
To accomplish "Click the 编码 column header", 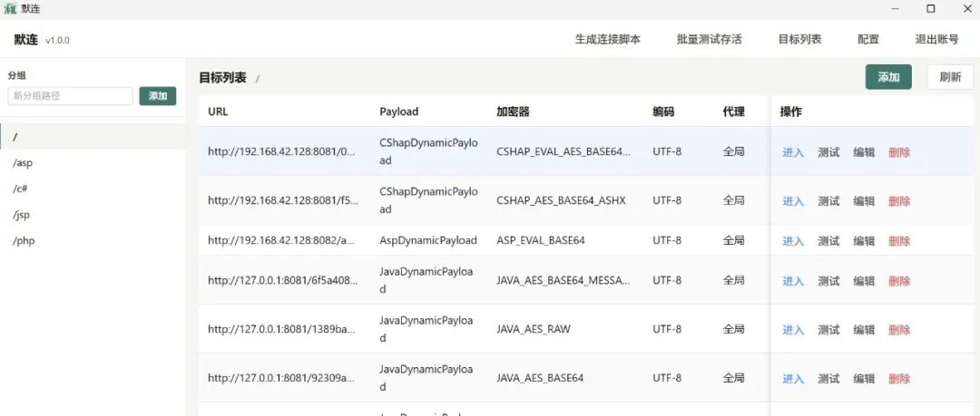I will point(663,111).
